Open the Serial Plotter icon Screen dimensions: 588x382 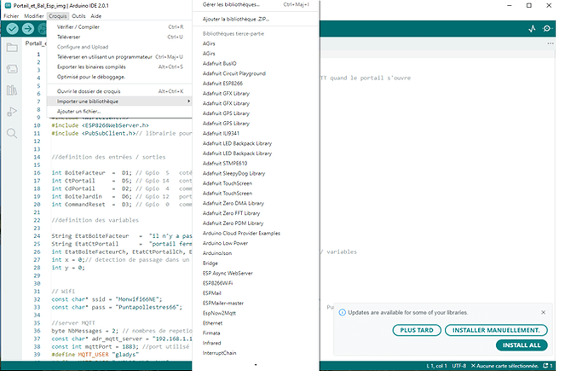(532, 28)
